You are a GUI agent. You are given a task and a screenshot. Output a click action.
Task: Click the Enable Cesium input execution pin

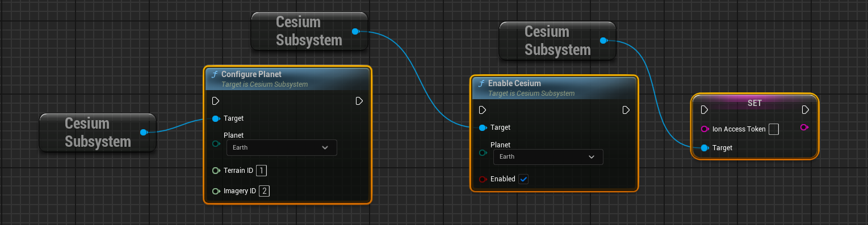pos(483,110)
